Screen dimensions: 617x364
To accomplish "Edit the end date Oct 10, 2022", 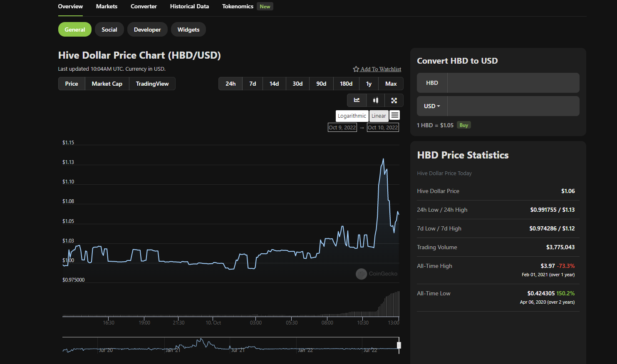I will coord(383,127).
